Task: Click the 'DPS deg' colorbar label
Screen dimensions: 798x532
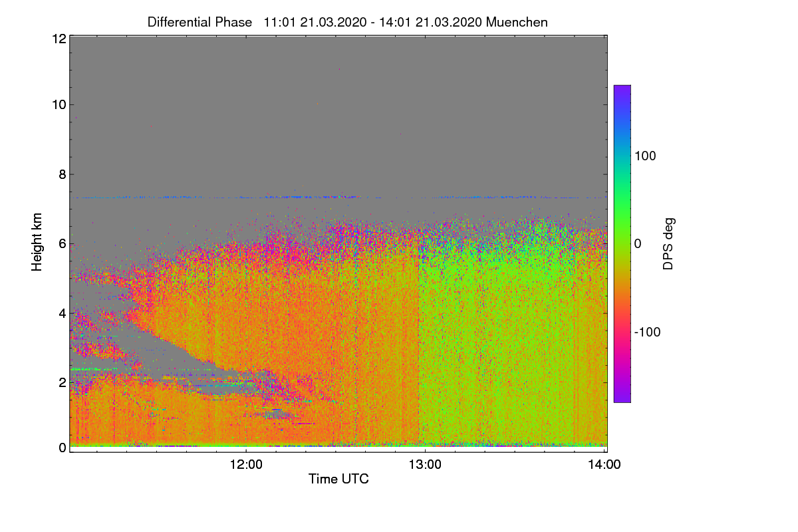Action: click(668, 243)
